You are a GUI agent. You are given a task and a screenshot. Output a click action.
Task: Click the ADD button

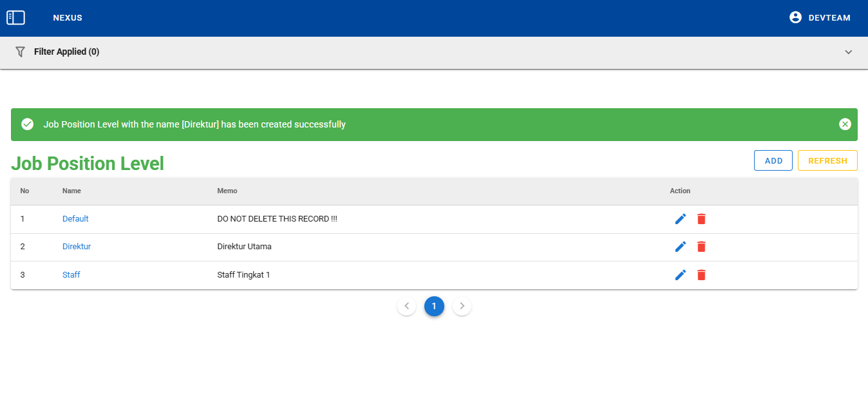[x=773, y=160]
